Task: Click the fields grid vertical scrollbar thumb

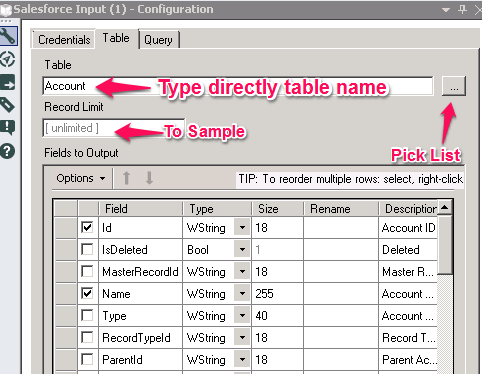Action: pyautogui.click(x=444, y=245)
